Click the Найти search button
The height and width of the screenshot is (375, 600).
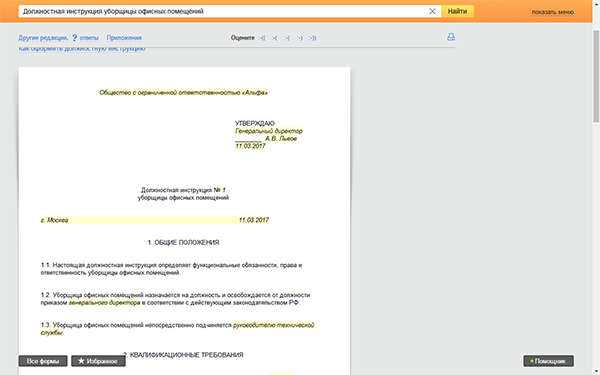point(457,11)
